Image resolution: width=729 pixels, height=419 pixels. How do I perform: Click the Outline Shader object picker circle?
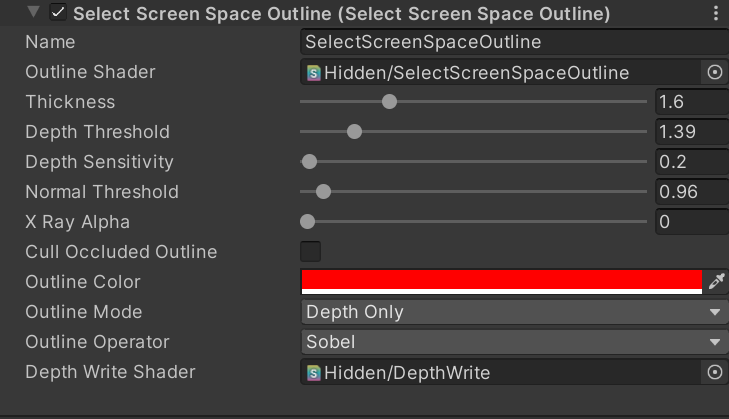pos(714,72)
